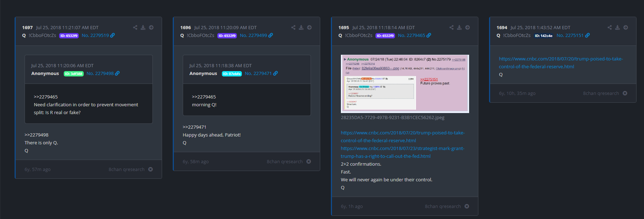
Task: Click >>2279465 reference in morning Q quote
Action: 204,97
